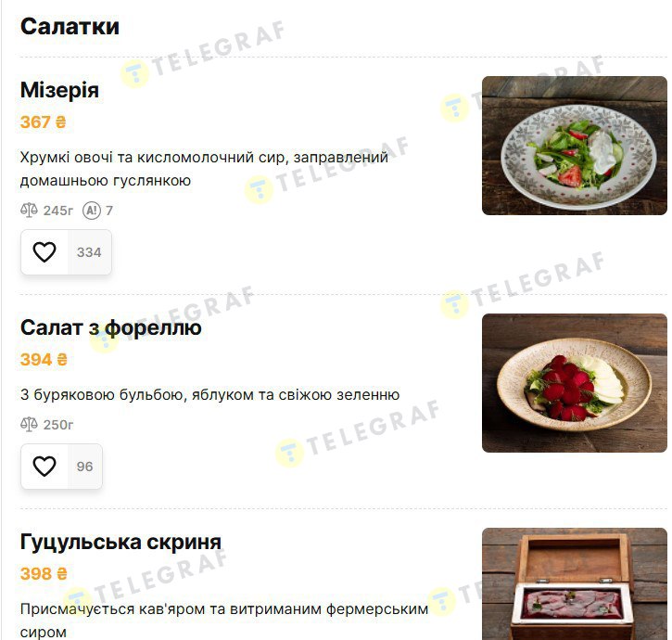This screenshot has height=640, width=672.
Task: Like the Мізерія salad with heart icon
Action: [44, 251]
